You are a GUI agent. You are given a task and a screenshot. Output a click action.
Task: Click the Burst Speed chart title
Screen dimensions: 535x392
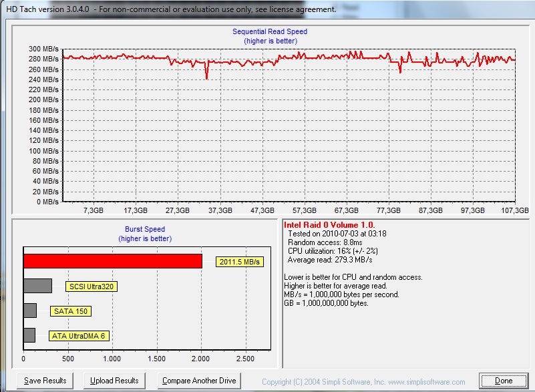coord(145,230)
